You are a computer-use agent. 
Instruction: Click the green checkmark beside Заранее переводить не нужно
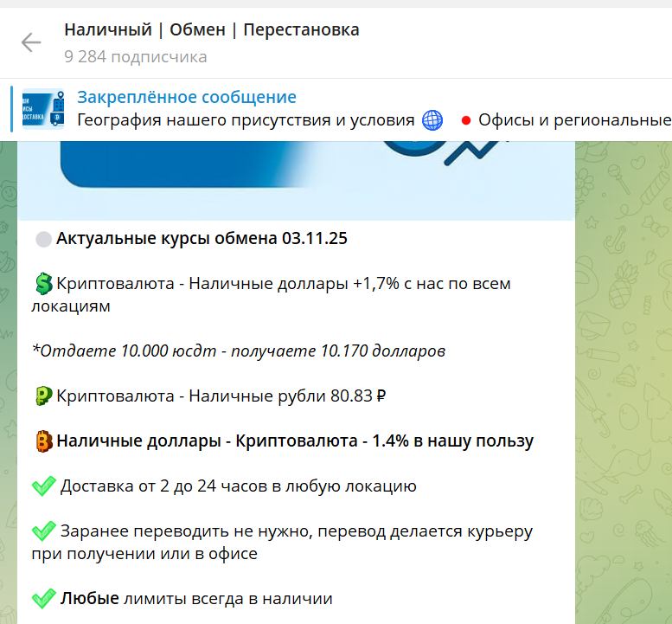(43, 531)
